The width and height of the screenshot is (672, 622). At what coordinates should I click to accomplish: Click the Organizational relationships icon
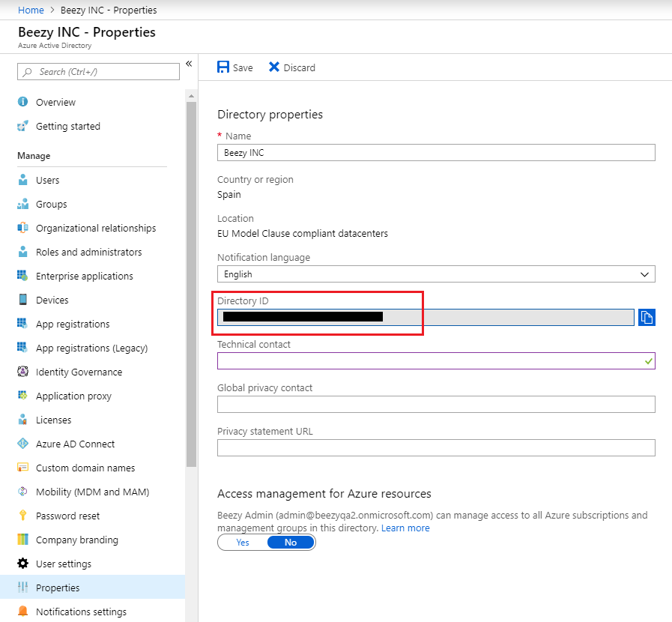[x=22, y=228]
